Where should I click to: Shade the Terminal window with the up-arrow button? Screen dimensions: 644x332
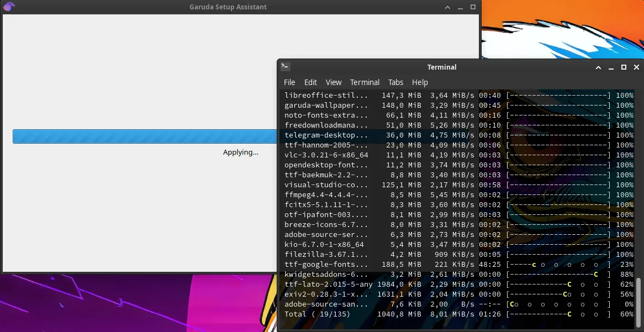(x=598, y=67)
